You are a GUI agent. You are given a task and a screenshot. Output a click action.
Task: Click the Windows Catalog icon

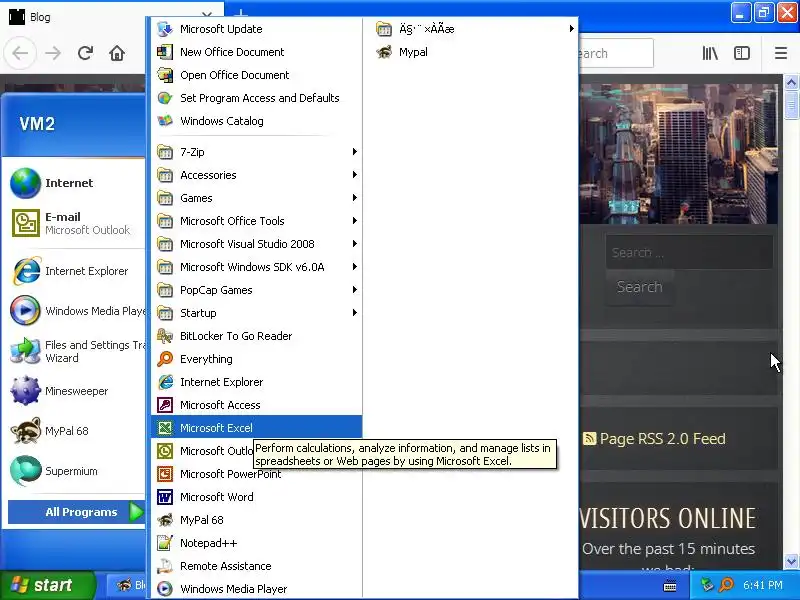click(165, 121)
